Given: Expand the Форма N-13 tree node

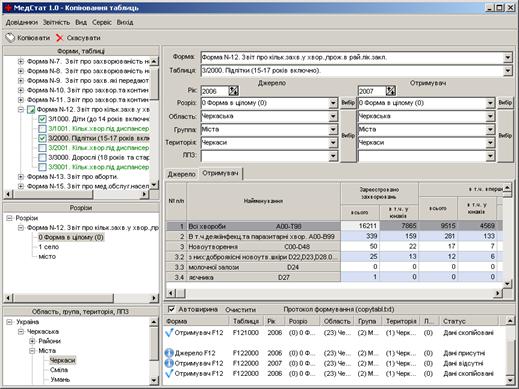Looking at the screenshot, I should 21,177.
